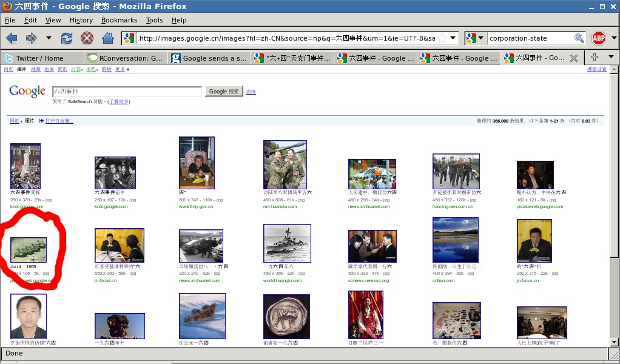620x364 pixels.
Task: Click the Adblock Plus ABP icon
Action: [599, 38]
